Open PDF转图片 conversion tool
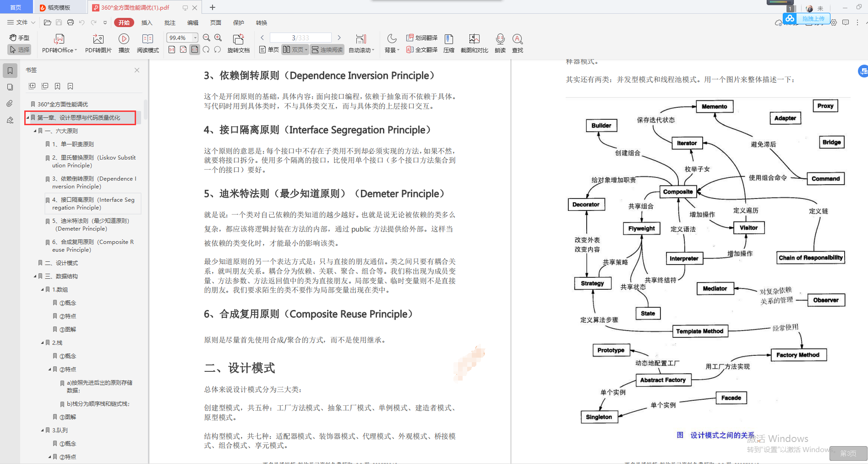The image size is (868, 464). coord(98,44)
